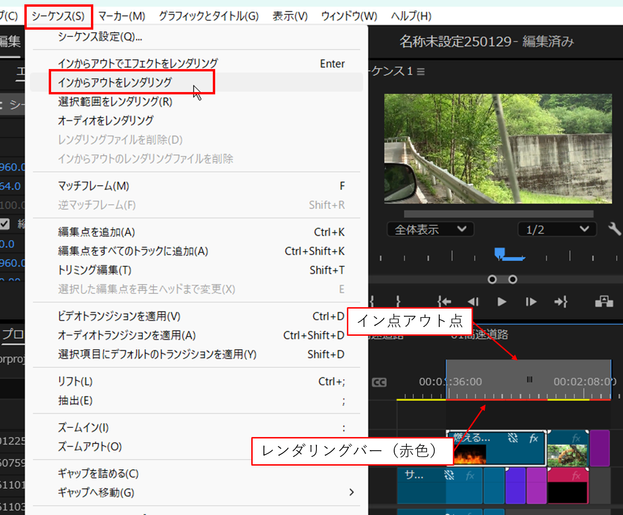
Task: Select インからアウトでエフェクトをレンダリング
Action: 196,64
